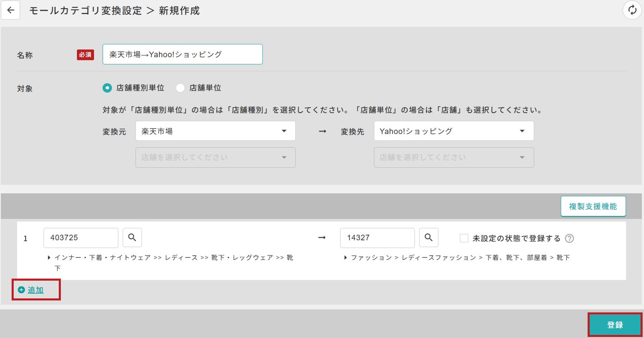Viewport: 644px width, 338px height.
Task: Search source category 403725 magnifier
Action: pos(132,237)
